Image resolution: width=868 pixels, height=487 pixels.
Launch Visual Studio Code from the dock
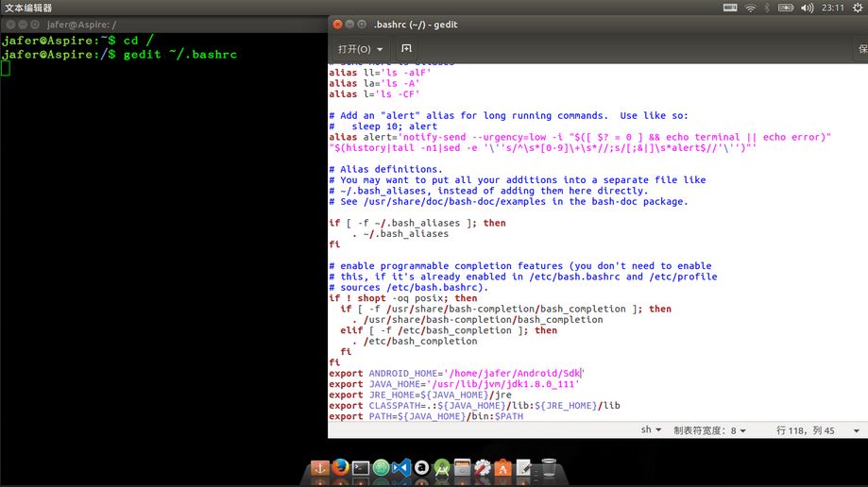tap(401, 468)
